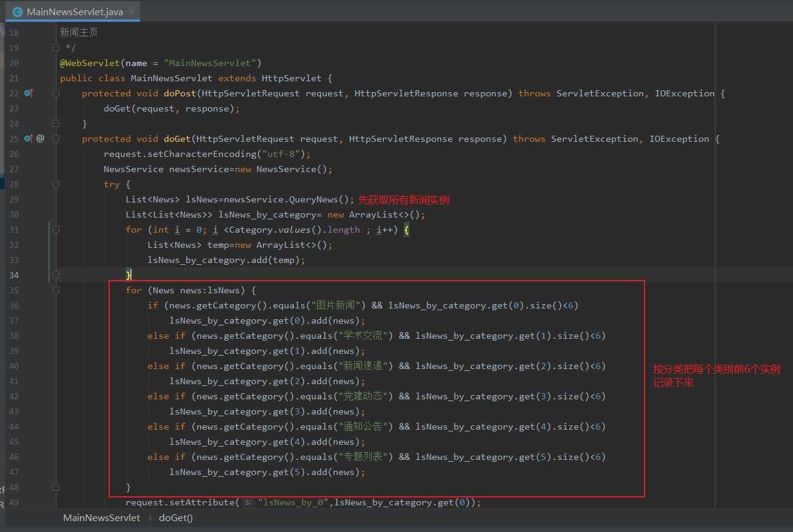Click the parameter name hint on line 49
Viewport: 793px width, 532px height.
point(248,503)
